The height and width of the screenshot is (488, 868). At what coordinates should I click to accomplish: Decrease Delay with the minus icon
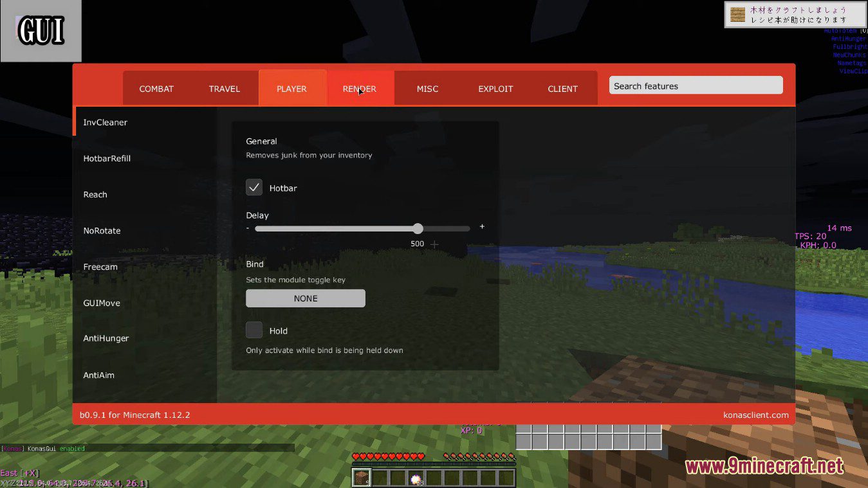click(x=248, y=228)
